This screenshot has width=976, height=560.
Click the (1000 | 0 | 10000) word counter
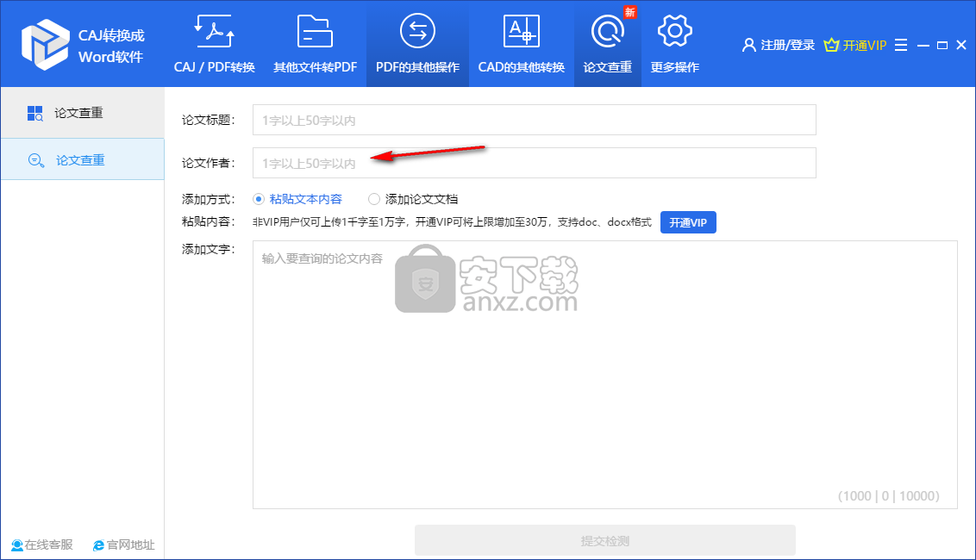[889, 496]
